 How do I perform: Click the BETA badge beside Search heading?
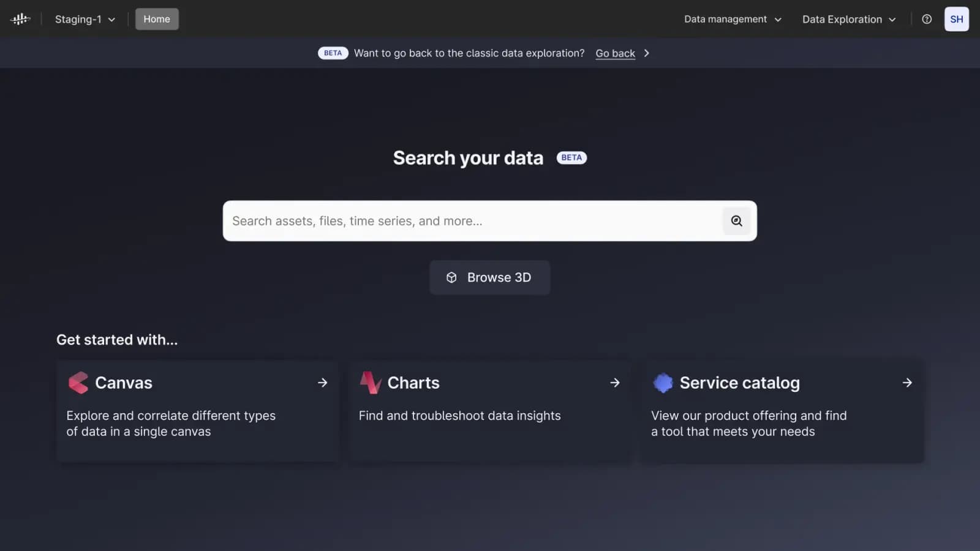pyautogui.click(x=571, y=158)
